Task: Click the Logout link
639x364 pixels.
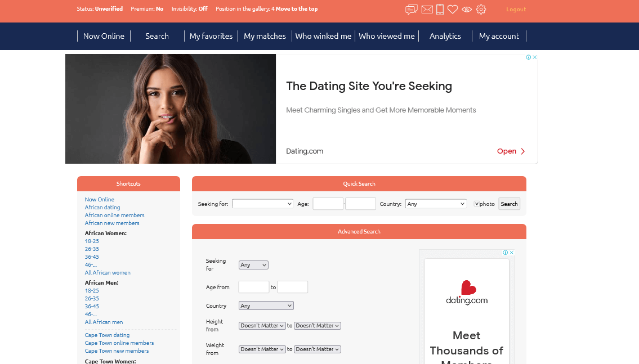Action: 516,10
